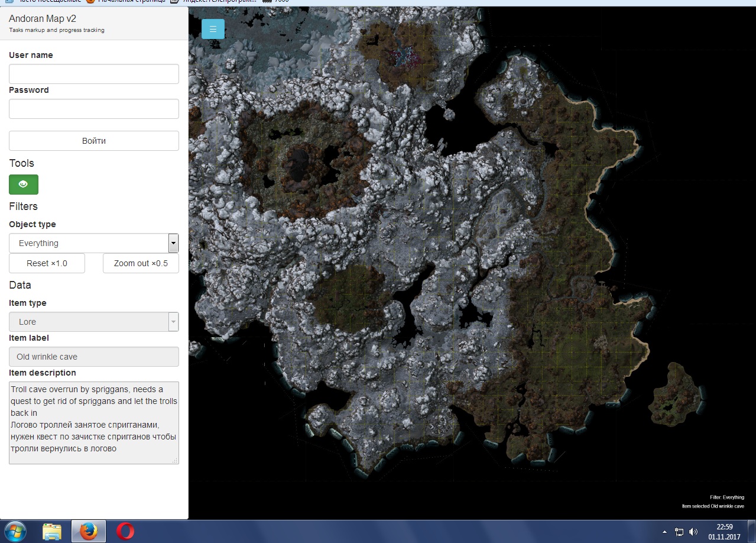The height and width of the screenshot is (543, 756).
Task: Expand the Item type Lore dropdown
Action: coord(93,322)
